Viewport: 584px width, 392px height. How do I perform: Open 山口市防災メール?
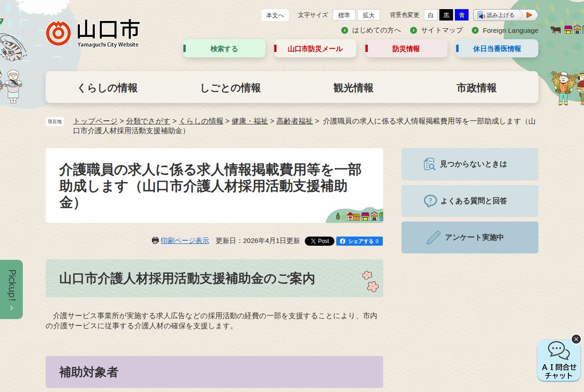point(315,48)
